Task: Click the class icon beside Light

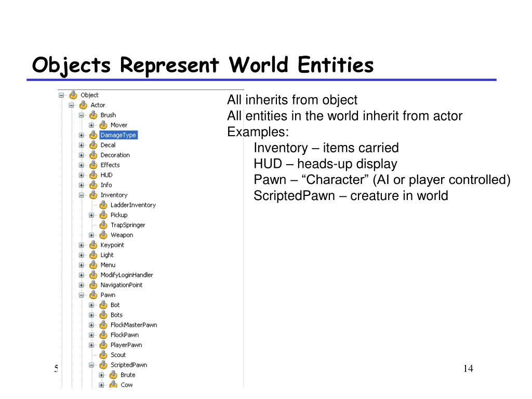Action: pos(94,255)
